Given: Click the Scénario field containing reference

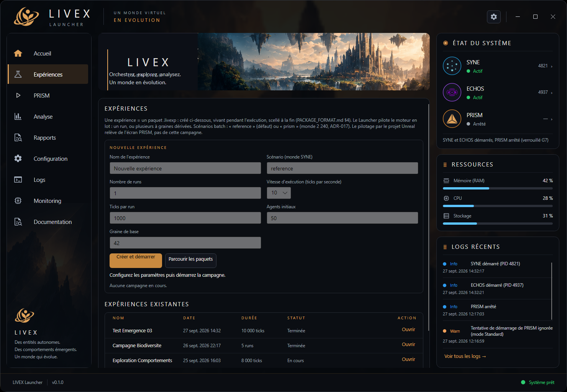Looking at the screenshot, I should tap(342, 168).
